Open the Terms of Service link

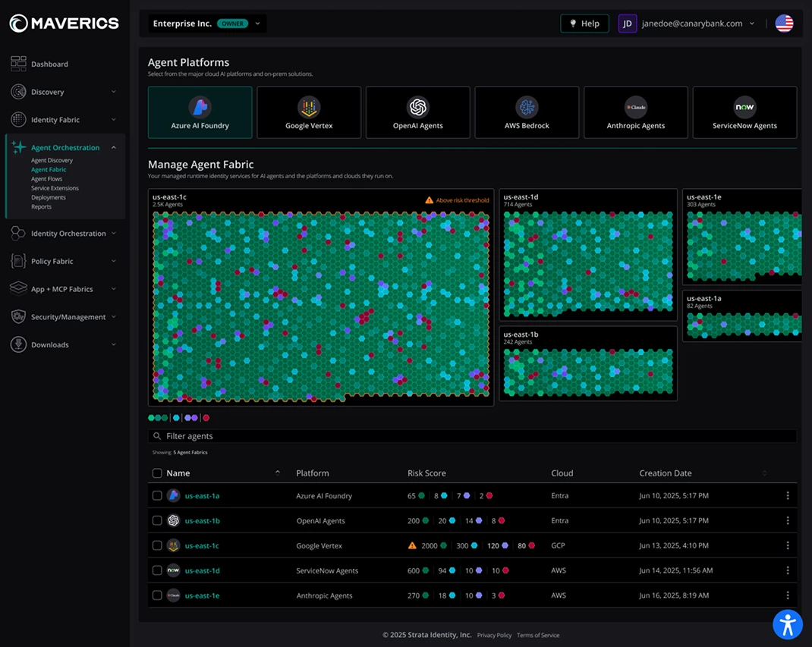(x=538, y=635)
